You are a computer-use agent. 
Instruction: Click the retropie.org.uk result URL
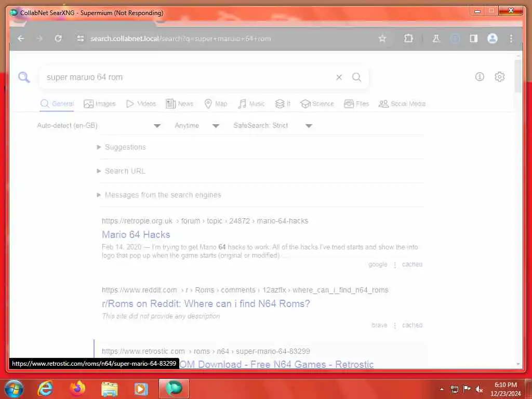pyautogui.click(x=205, y=221)
